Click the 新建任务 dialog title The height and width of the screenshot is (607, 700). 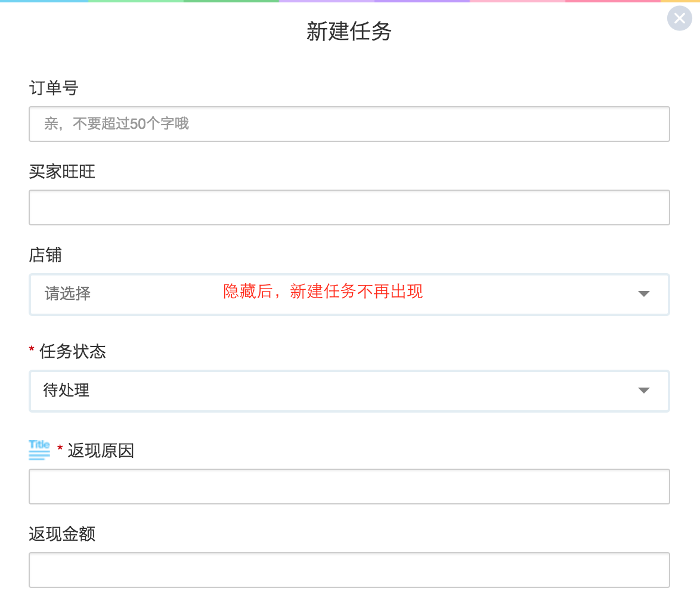pyautogui.click(x=349, y=32)
